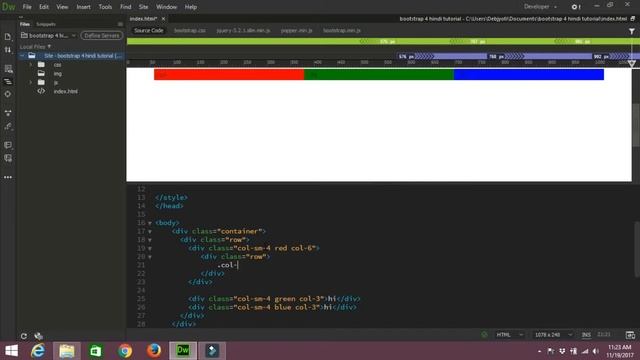Image resolution: width=640 pixels, height=360 pixels.
Task: Click the Define Servers button
Action: 102,36
